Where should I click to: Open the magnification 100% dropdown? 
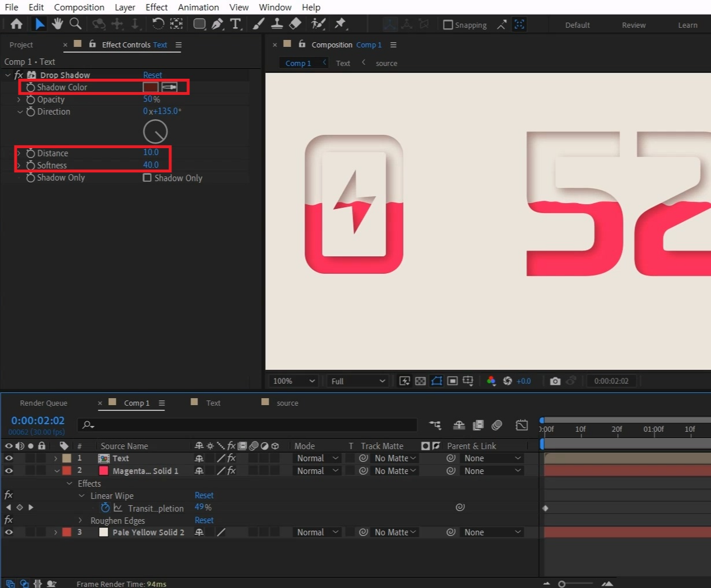click(x=294, y=381)
